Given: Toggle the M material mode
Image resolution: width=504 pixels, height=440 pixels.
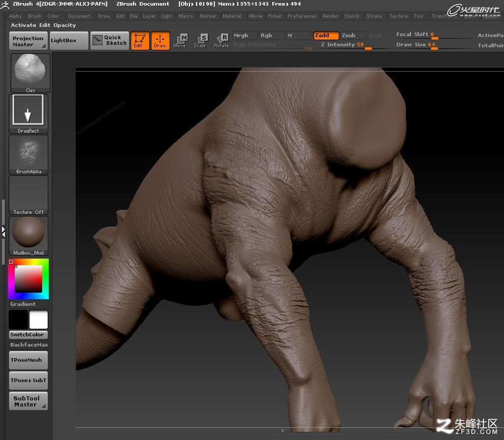Looking at the screenshot, I should [x=298, y=36].
